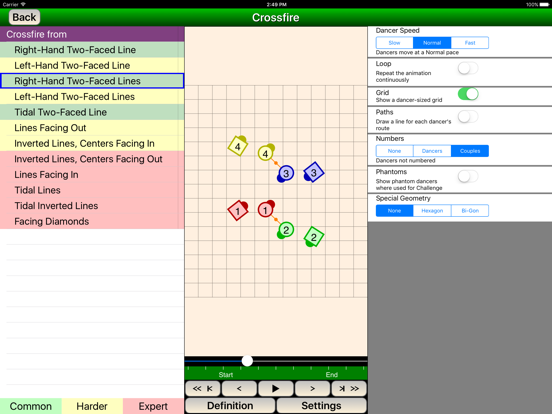552x414 pixels.
Task: Choose Lines Facing In
Action: pyautogui.click(x=92, y=175)
